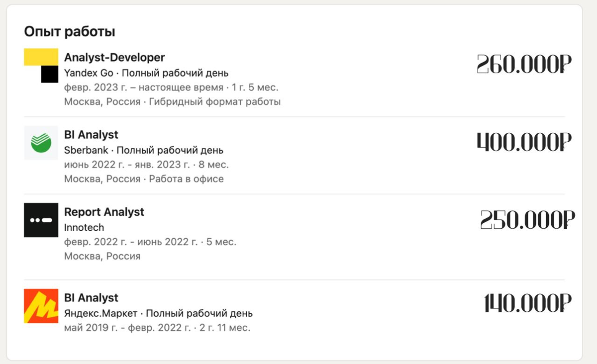Image resolution: width=597 pixels, height=364 pixels.
Task: Click the Yandex Go company name text
Action: tap(89, 73)
